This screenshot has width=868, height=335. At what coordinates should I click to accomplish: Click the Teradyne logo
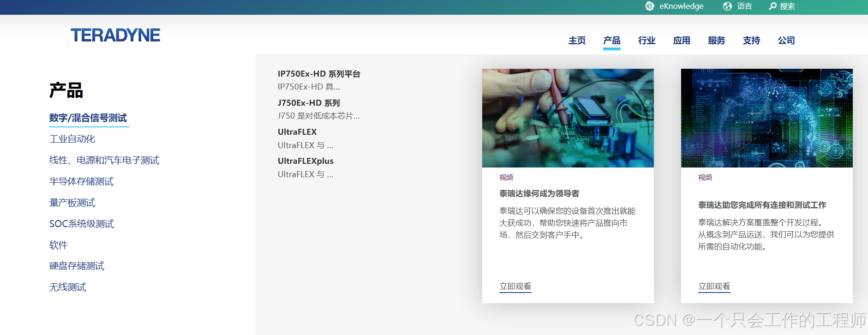[x=115, y=35]
